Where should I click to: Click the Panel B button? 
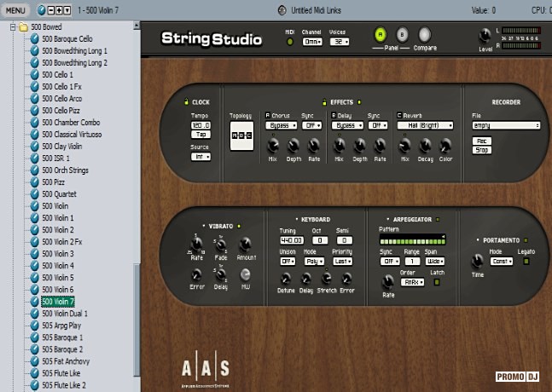click(x=403, y=35)
